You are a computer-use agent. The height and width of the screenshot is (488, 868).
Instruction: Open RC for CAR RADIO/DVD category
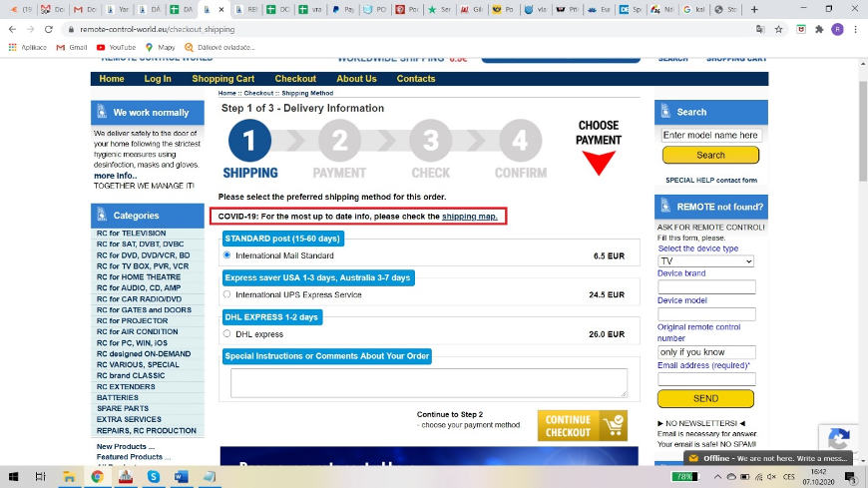139,299
